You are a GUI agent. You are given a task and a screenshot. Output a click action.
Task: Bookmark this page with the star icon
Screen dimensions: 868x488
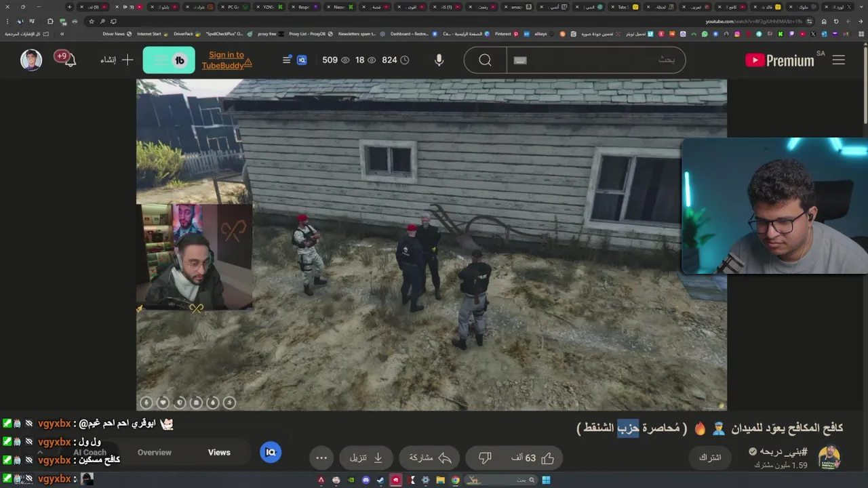(x=92, y=21)
